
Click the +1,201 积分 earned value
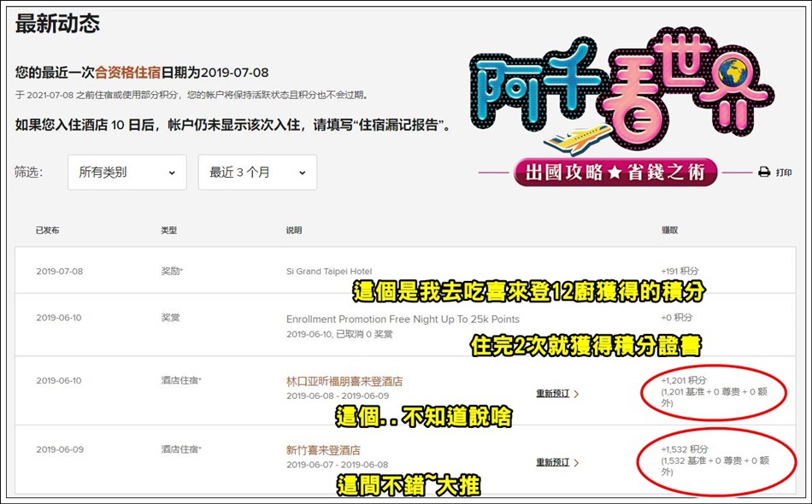coord(684,380)
